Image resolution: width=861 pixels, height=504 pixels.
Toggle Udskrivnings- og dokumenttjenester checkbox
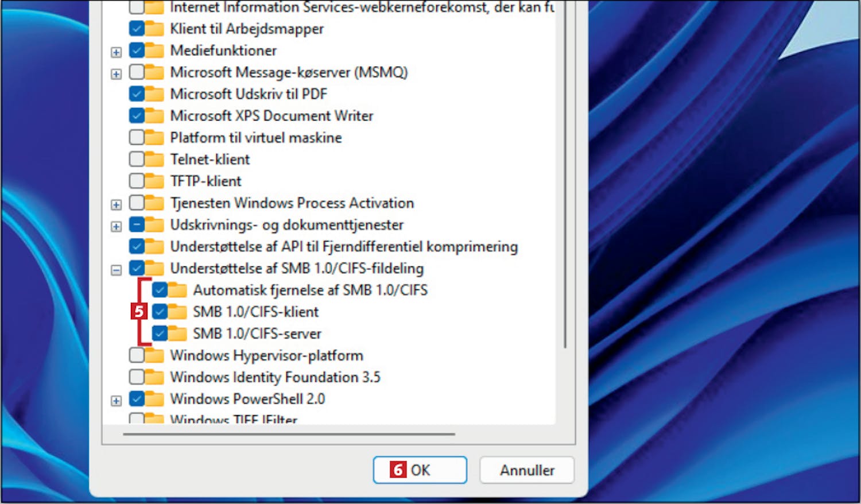[x=137, y=224]
